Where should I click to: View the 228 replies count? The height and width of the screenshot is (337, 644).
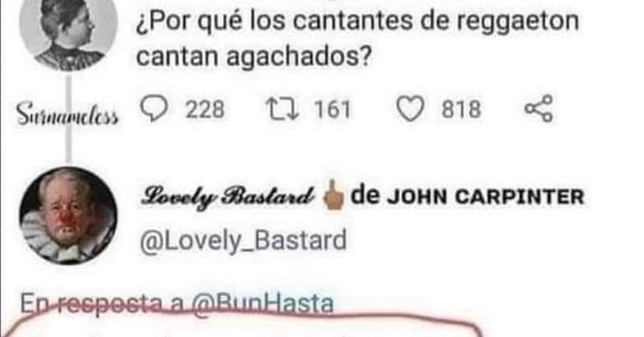pyautogui.click(x=205, y=109)
